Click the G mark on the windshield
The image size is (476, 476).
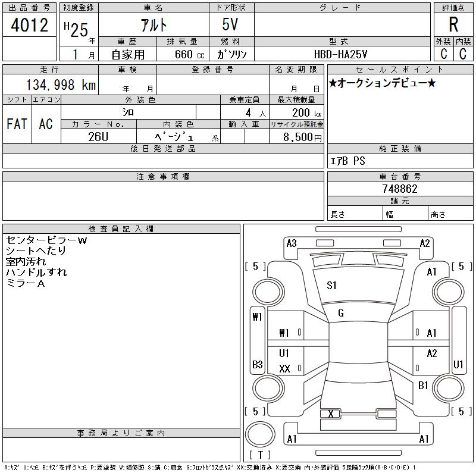341,313
